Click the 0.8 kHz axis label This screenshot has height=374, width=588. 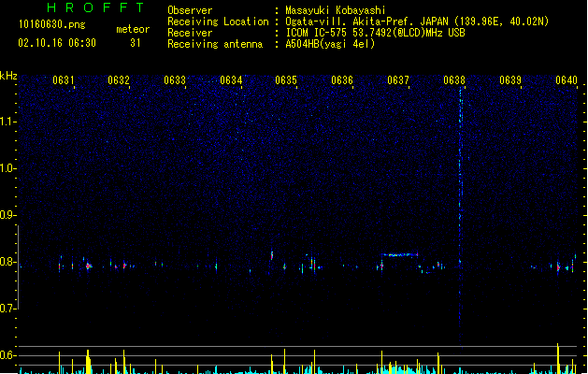click(x=7, y=262)
